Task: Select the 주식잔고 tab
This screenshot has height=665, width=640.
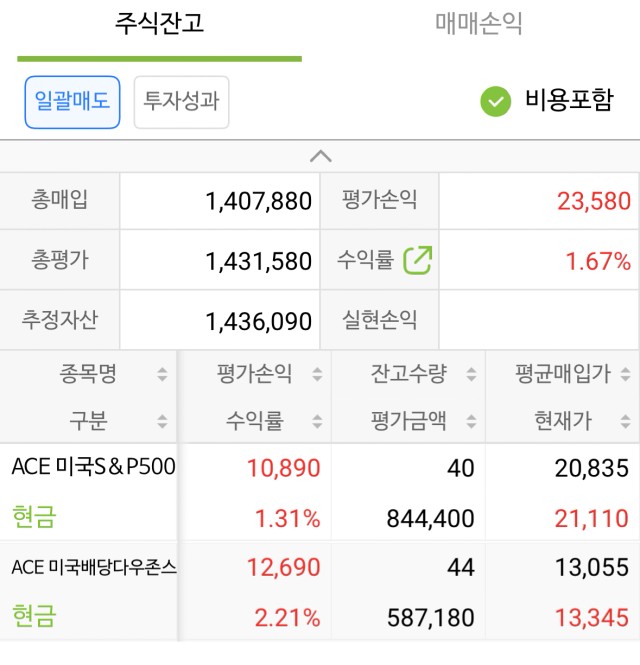Action: pos(159,24)
